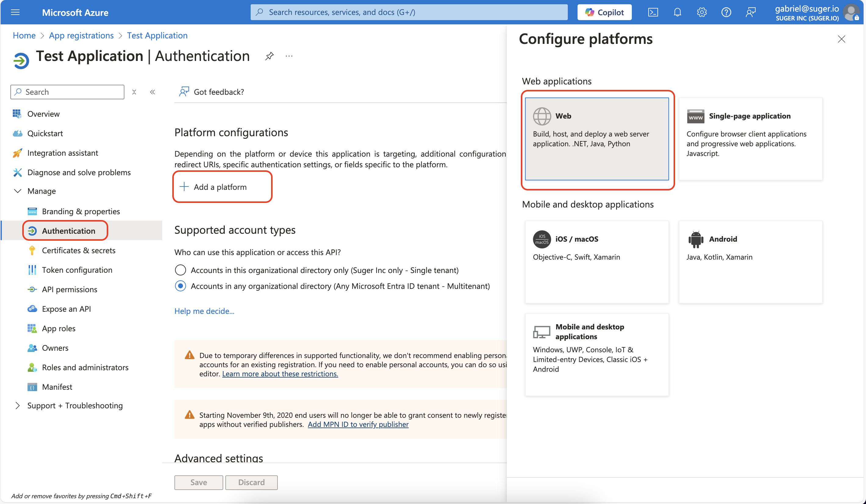Image resolution: width=866 pixels, height=504 pixels.
Task: Open Quickstart in the sidebar
Action: click(x=45, y=133)
